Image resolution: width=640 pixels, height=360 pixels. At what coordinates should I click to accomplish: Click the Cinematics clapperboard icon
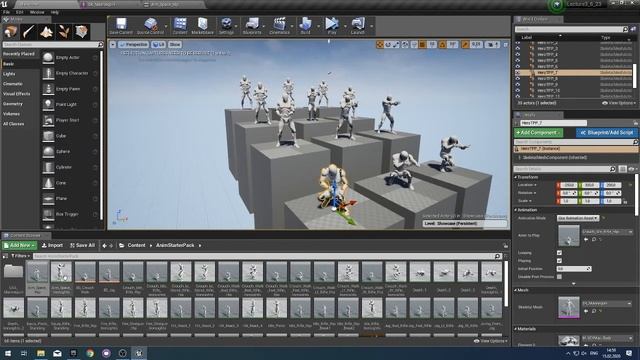tap(279, 25)
